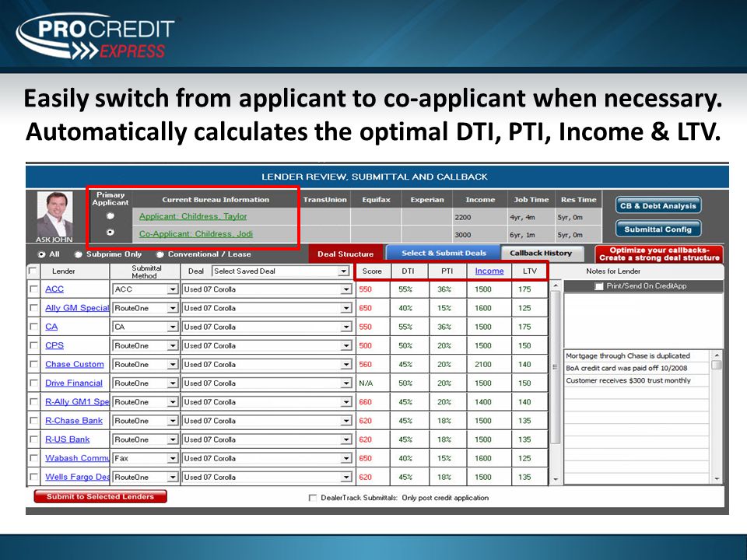Click Submit to Selected Lenders
Viewport: 747px width, 560px height.
100,496
